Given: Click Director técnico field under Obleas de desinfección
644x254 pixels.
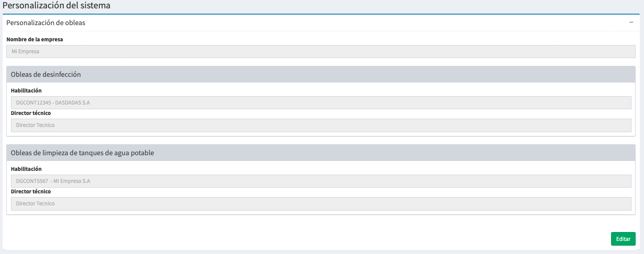Looking at the screenshot, I should tap(321, 125).
